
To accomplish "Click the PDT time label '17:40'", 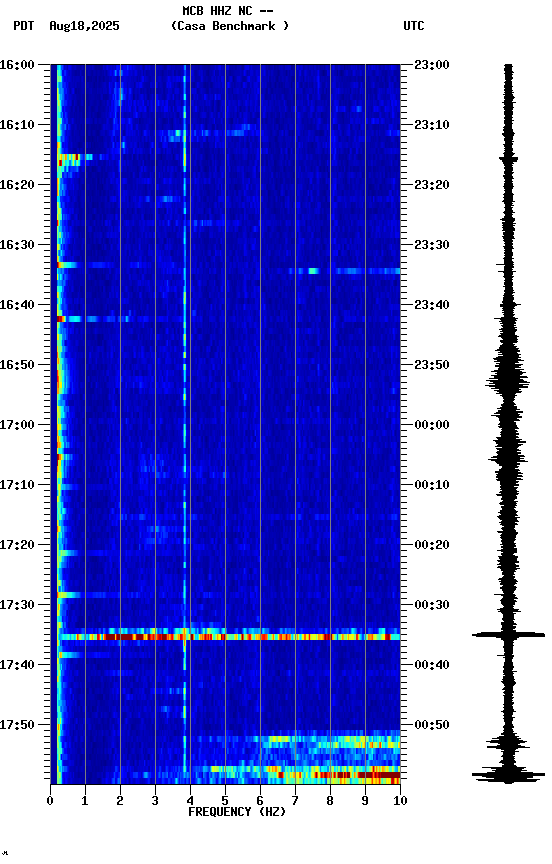I will point(17,665).
